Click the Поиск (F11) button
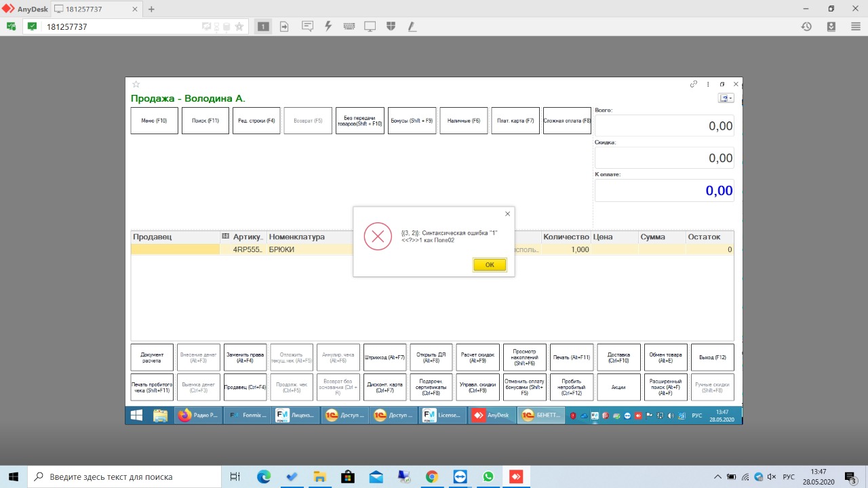 (205, 121)
